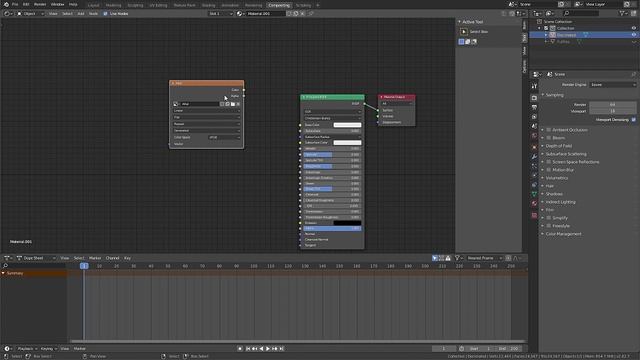Click the material browse sphere icon
Screen dimensions: 640x360
[240, 13]
